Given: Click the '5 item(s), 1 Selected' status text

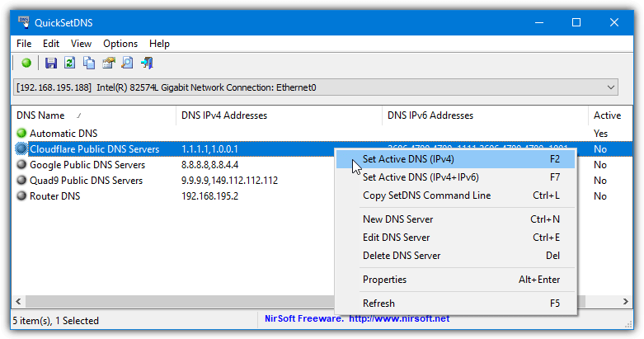Looking at the screenshot, I should coord(55,321).
